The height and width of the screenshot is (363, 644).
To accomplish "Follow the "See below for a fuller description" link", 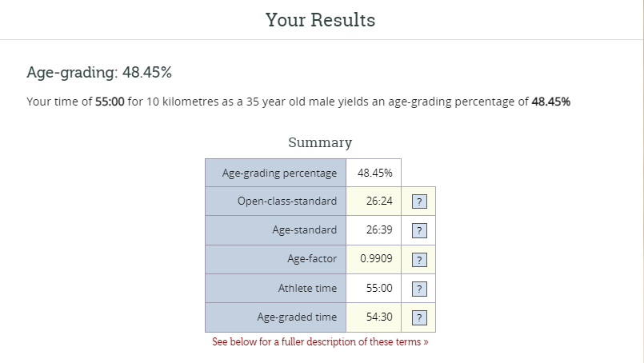I will point(320,341).
